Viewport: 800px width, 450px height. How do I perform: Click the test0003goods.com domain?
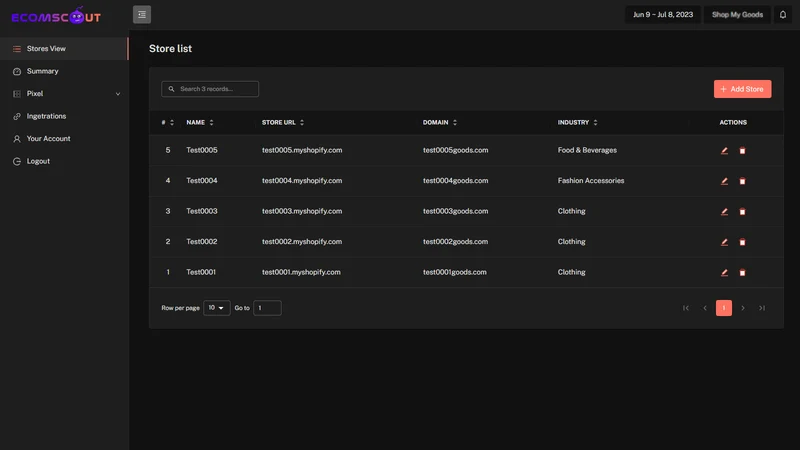(455, 211)
